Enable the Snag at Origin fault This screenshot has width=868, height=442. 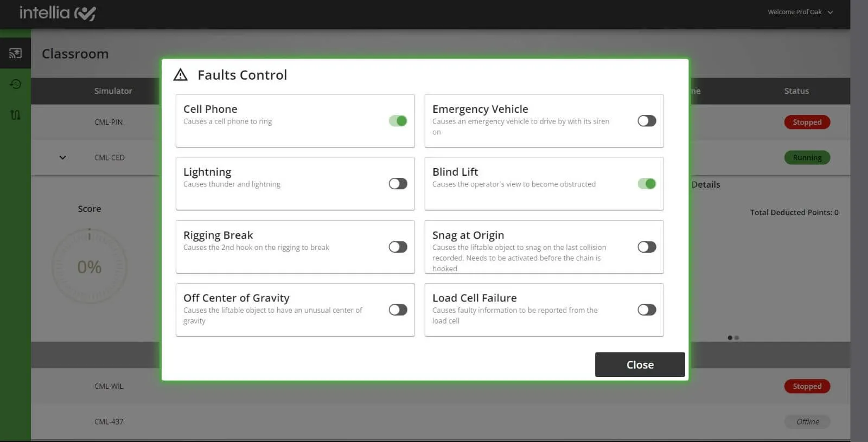pyautogui.click(x=646, y=247)
